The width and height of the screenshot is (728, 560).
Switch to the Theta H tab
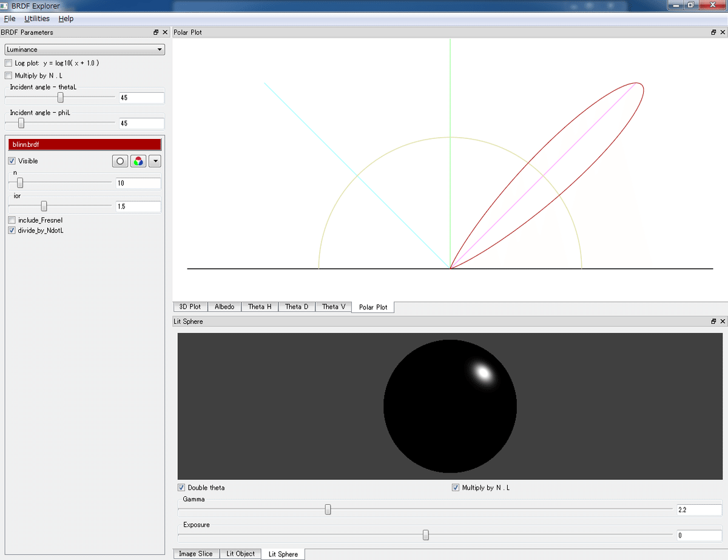point(260,307)
